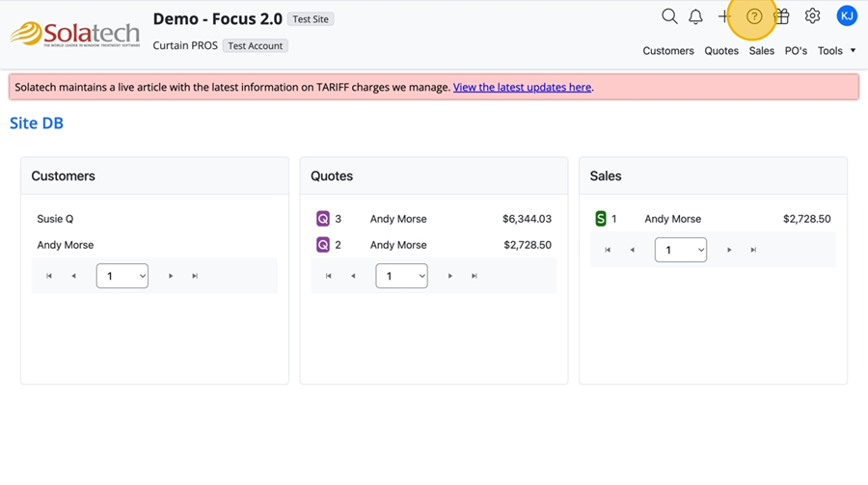Open the PO's menu item
868x485 pixels.
(x=796, y=51)
